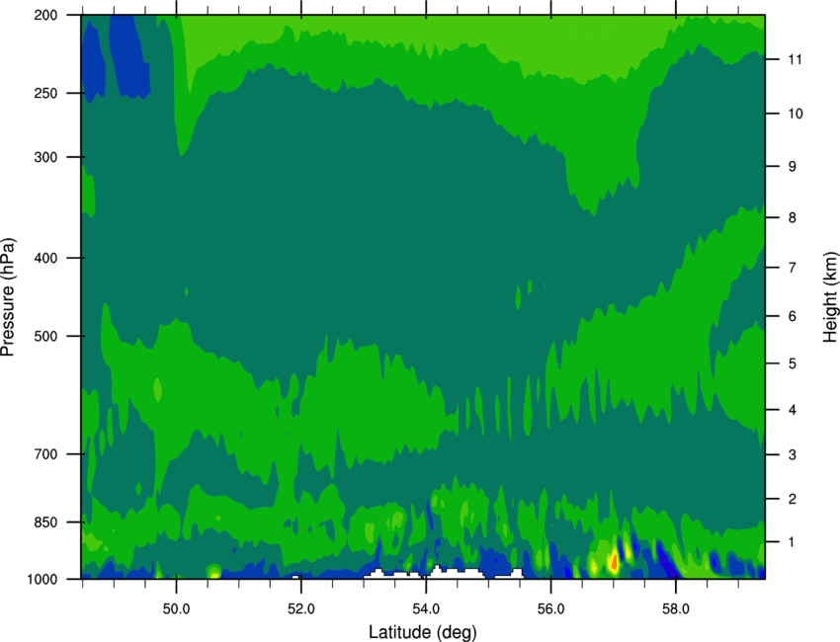This screenshot has height=642, width=840.
Task: Click height tick label 5
Action: (x=793, y=363)
